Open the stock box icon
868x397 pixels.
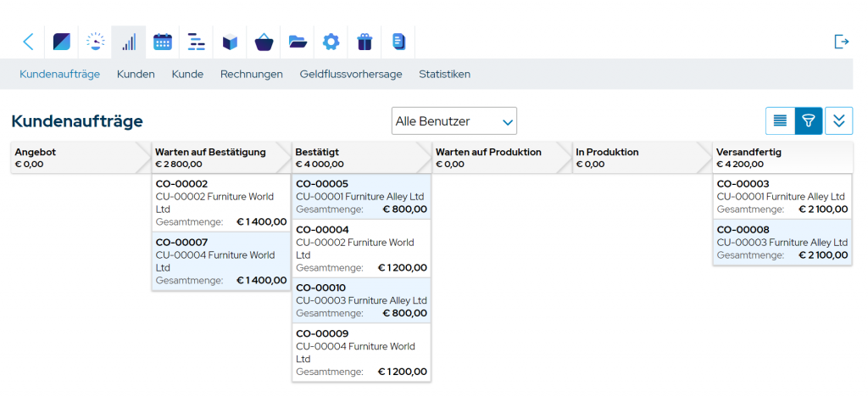pos(230,42)
